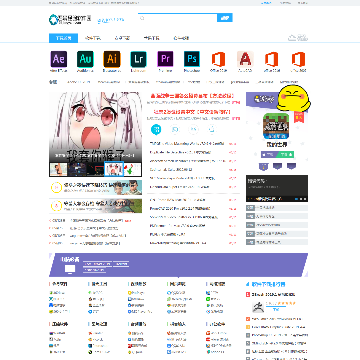360x360 pixels.
Task: Select the first carousel thumbnail
Action: [x=58, y=169]
